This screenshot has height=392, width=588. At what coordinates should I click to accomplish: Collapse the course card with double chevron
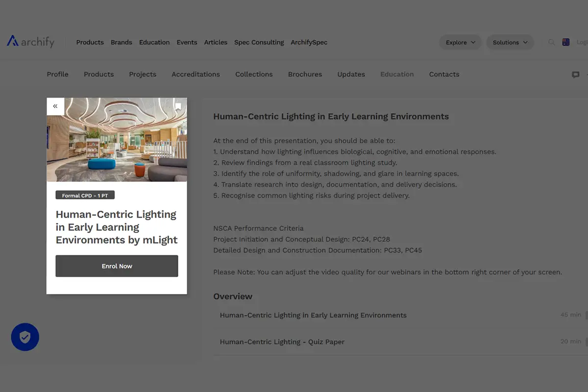pos(55,106)
